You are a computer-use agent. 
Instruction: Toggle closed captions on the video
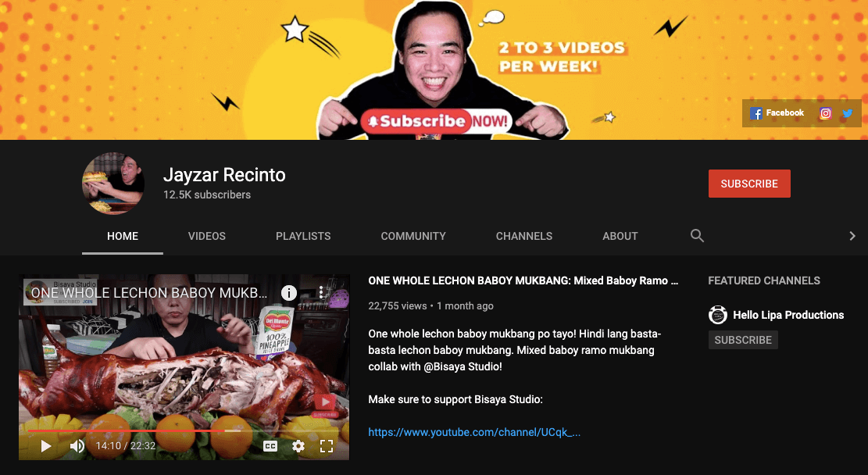pos(270,445)
